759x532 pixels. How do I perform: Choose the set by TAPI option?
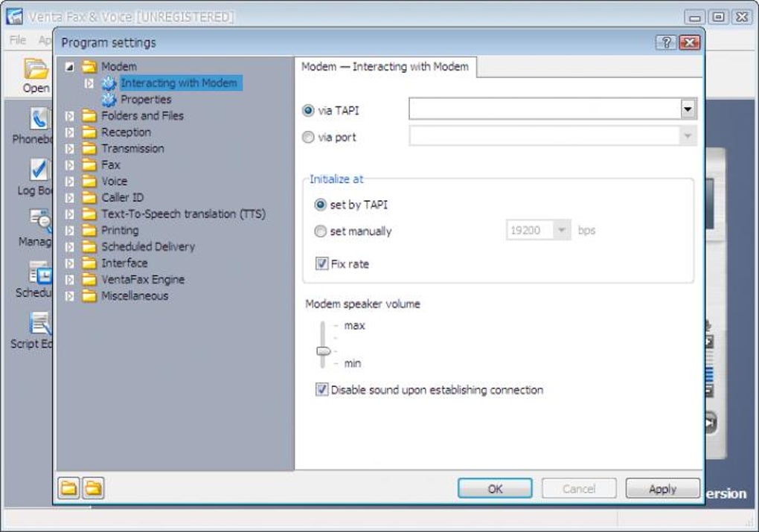(x=320, y=205)
